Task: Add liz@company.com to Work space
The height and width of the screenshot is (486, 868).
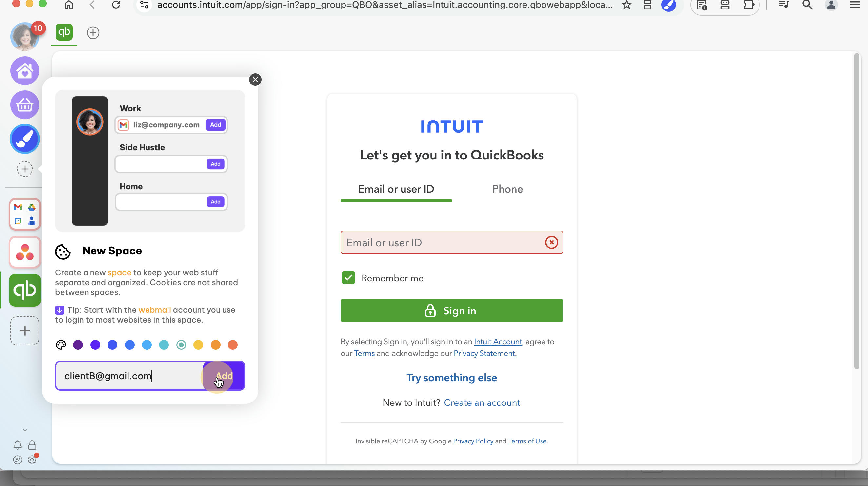Action: [x=216, y=125]
